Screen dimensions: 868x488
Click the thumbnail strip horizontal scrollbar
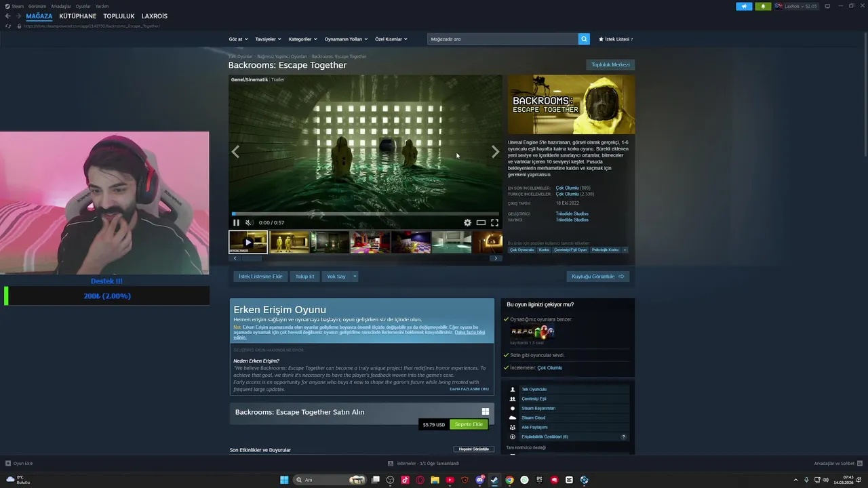coord(252,258)
